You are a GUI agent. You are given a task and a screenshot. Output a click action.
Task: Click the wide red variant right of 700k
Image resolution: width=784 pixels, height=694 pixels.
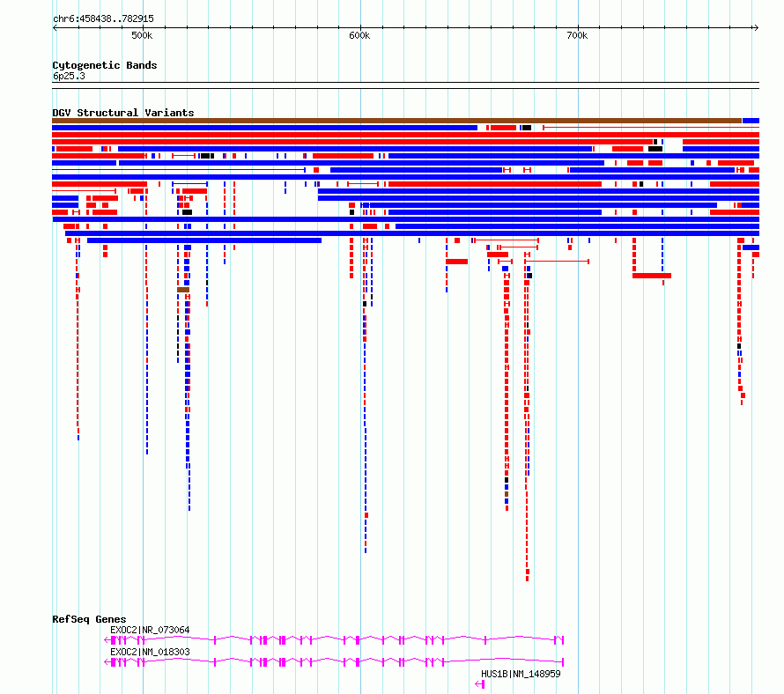(652, 276)
